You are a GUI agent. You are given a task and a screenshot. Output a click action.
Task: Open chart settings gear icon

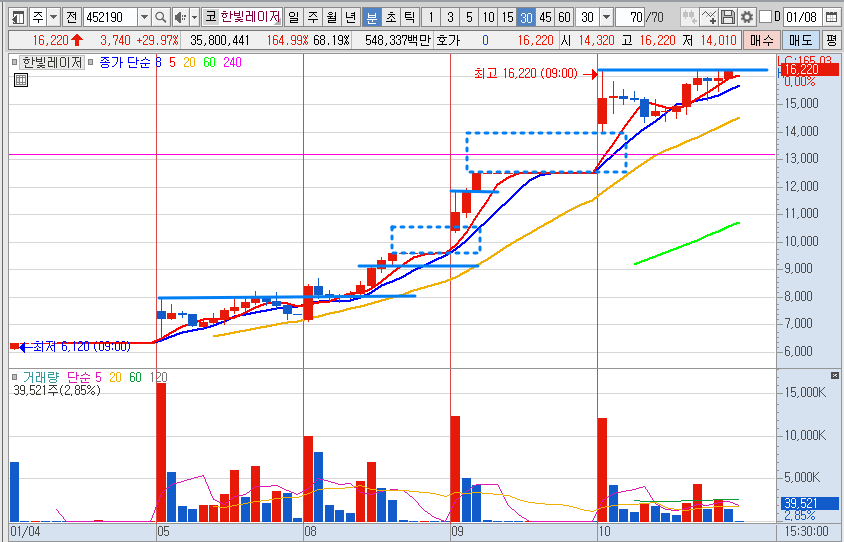[x=747, y=17]
